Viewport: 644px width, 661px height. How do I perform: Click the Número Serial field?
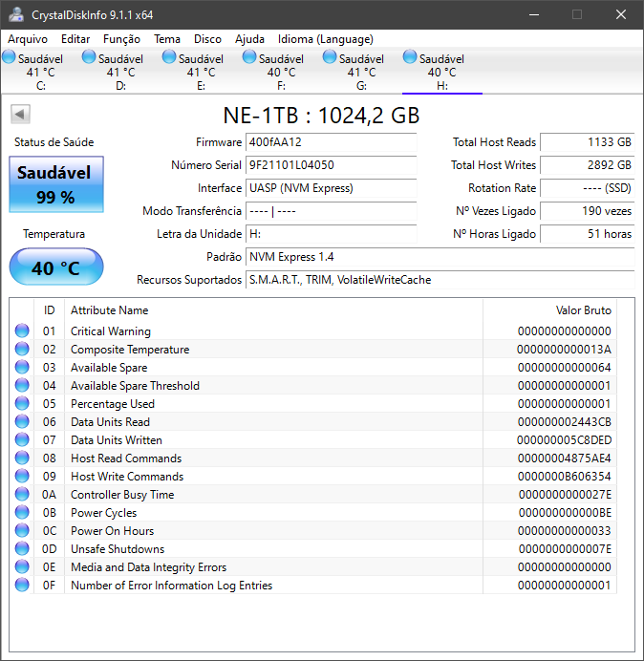[x=331, y=165]
